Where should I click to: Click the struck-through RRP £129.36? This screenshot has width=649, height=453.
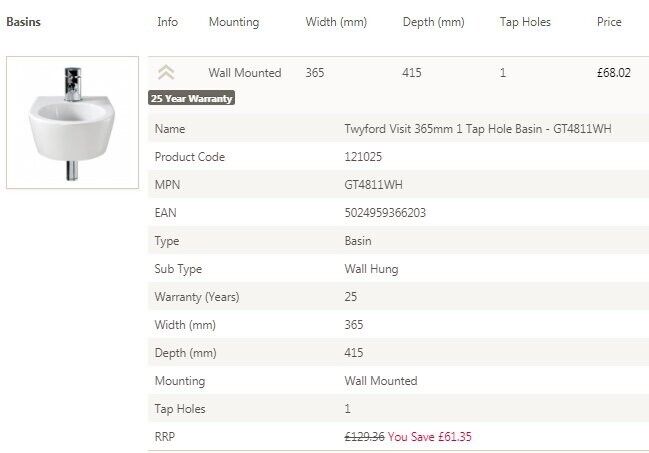[364, 437]
